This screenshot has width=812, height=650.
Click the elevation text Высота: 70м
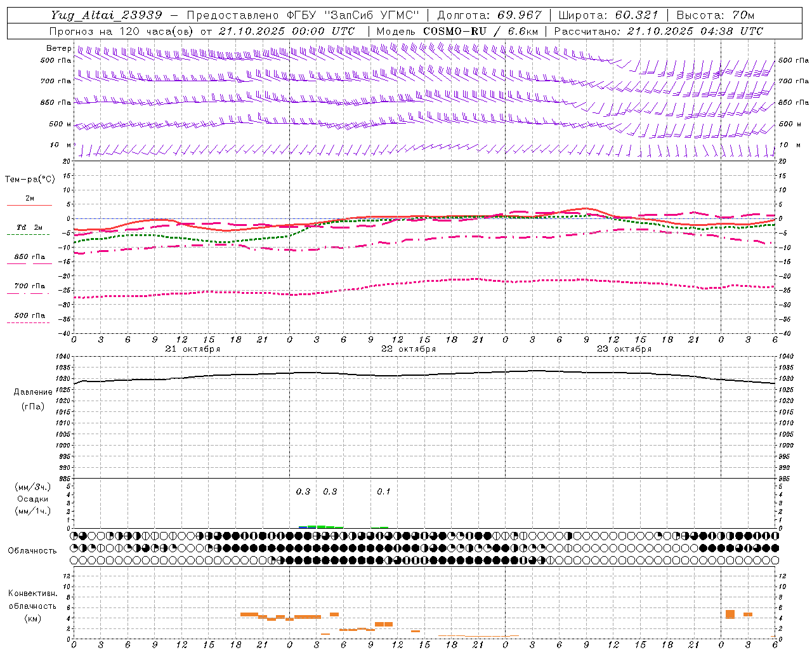715,15
